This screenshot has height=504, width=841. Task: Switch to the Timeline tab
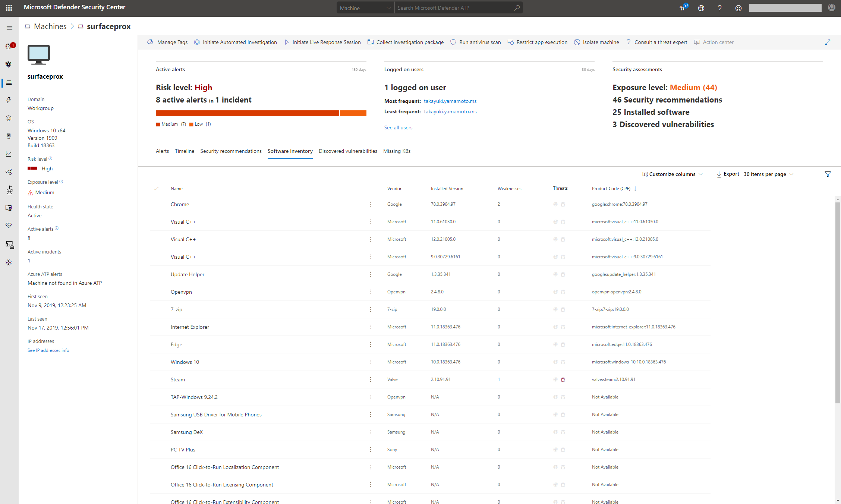(x=185, y=151)
